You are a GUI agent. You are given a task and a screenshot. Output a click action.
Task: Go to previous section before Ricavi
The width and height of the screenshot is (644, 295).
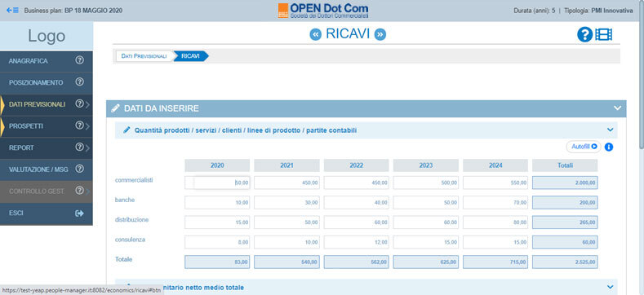pos(315,35)
